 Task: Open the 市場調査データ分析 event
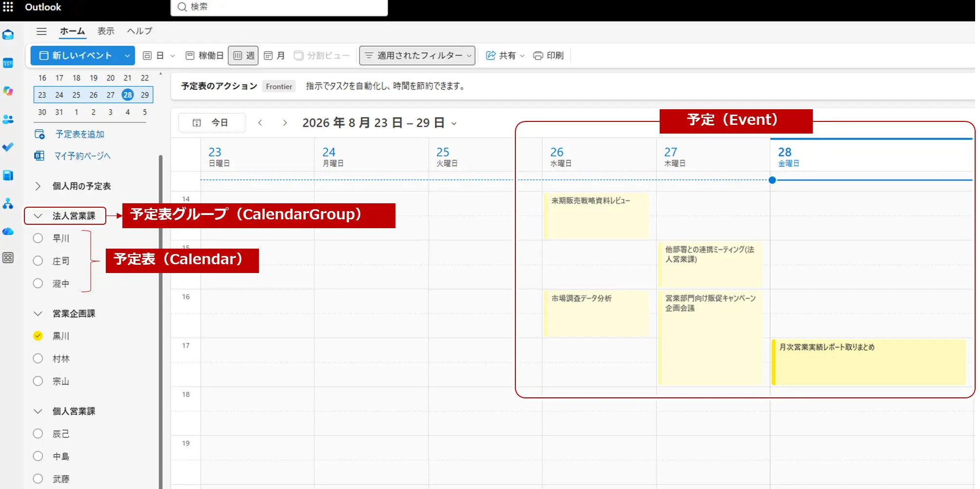596,313
